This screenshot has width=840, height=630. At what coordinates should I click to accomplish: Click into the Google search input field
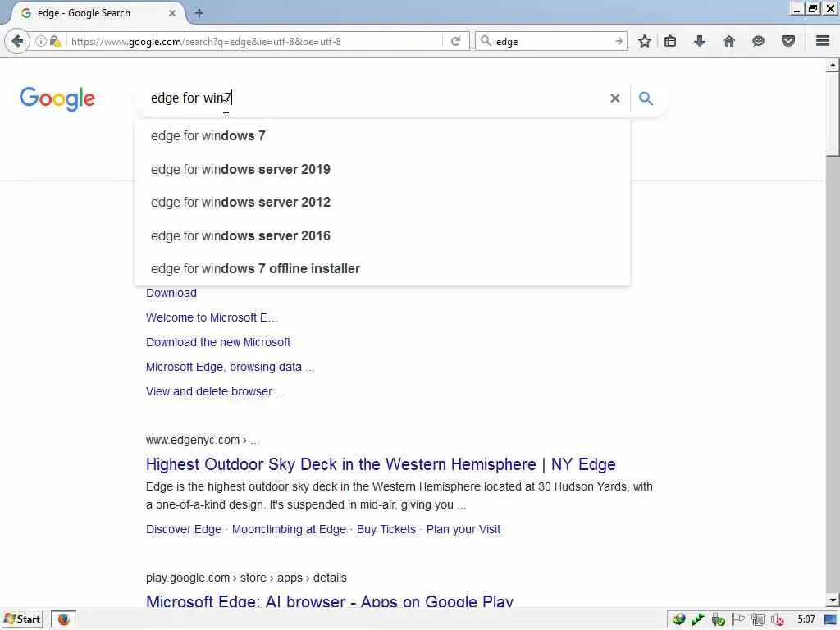(x=375, y=98)
